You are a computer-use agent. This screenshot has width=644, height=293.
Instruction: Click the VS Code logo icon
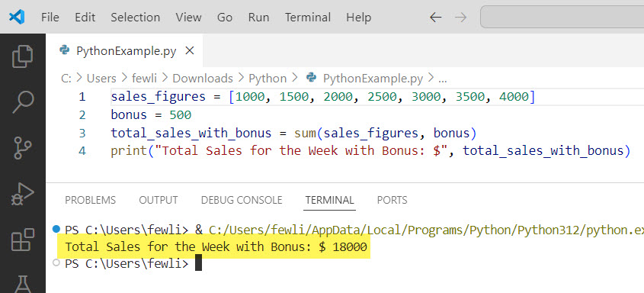(17, 17)
